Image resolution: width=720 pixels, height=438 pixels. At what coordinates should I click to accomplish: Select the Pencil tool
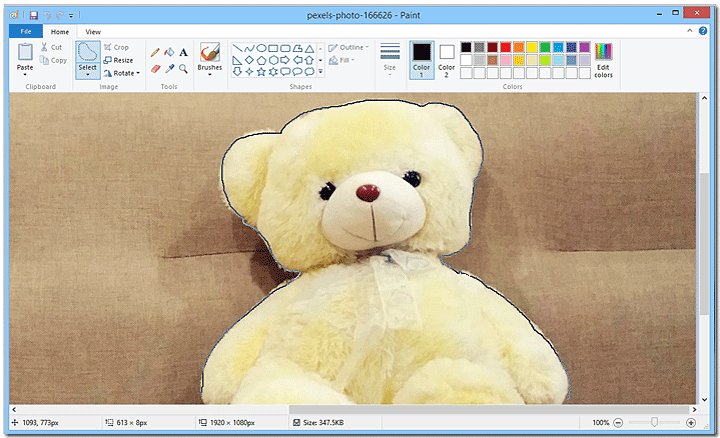(x=155, y=52)
